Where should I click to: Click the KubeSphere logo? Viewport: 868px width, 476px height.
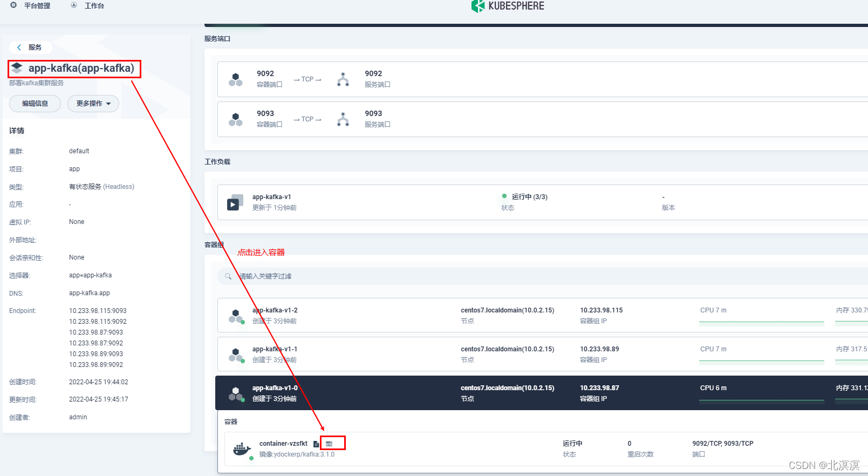click(508, 6)
